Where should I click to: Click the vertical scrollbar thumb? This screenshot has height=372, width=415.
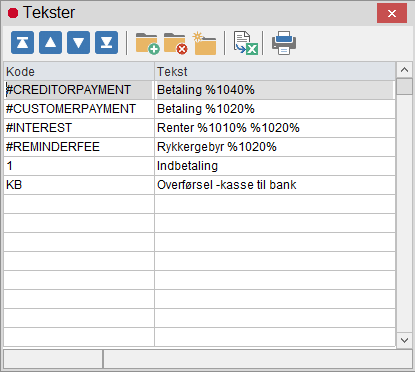(x=405, y=87)
